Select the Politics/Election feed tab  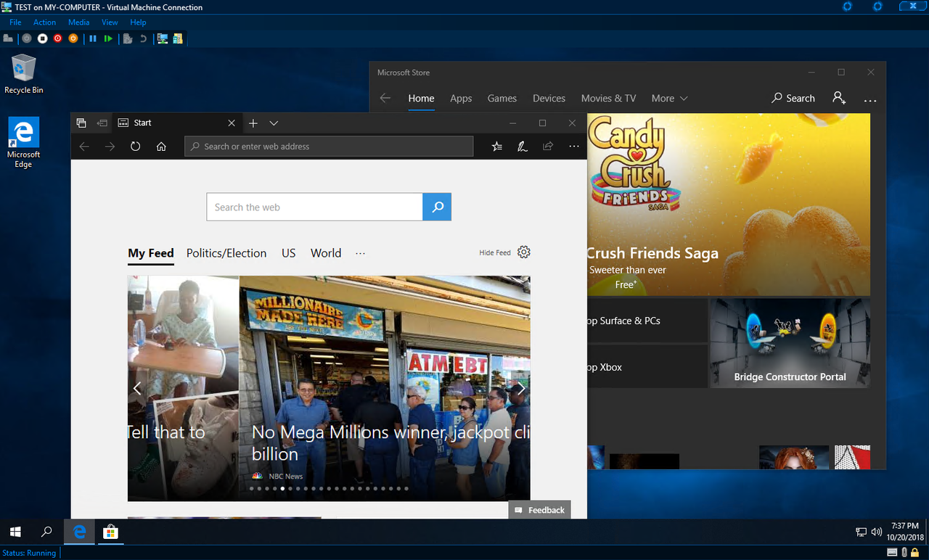[226, 253]
